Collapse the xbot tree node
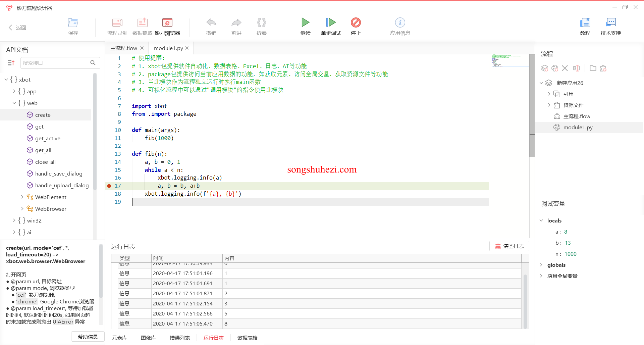 [6, 80]
